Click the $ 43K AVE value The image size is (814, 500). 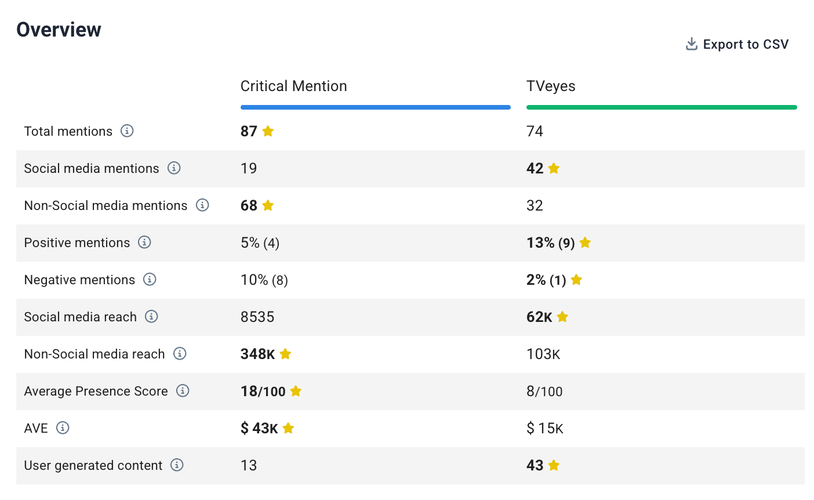pos(260,428)
